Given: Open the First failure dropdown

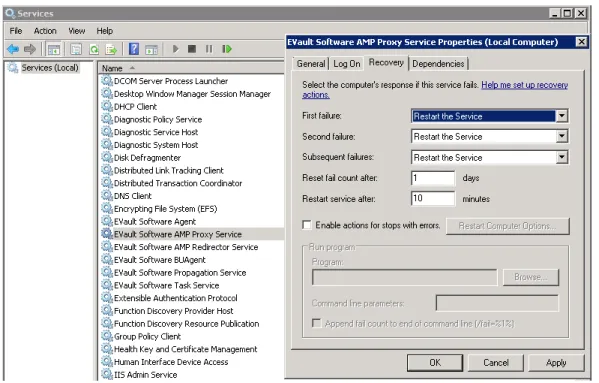Looking at the screenshot, I should (x=562, y=116).
